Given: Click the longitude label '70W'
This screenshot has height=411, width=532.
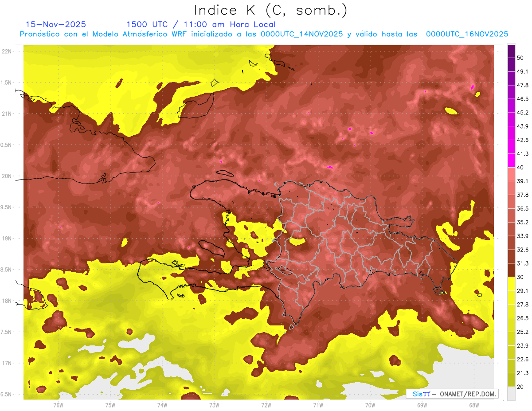Looking at the screenshot, I should coord(370,405).
